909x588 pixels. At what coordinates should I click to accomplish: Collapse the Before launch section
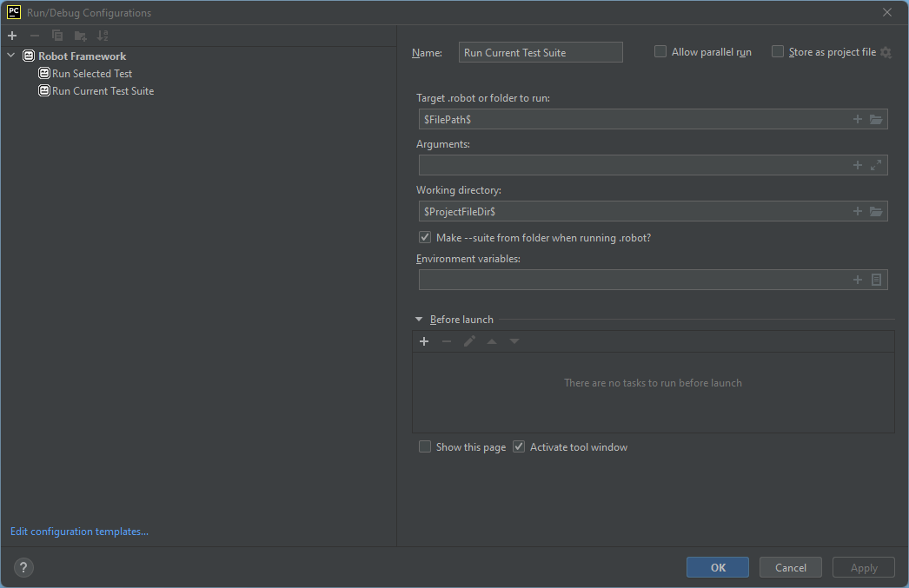[x=419, y=320]
